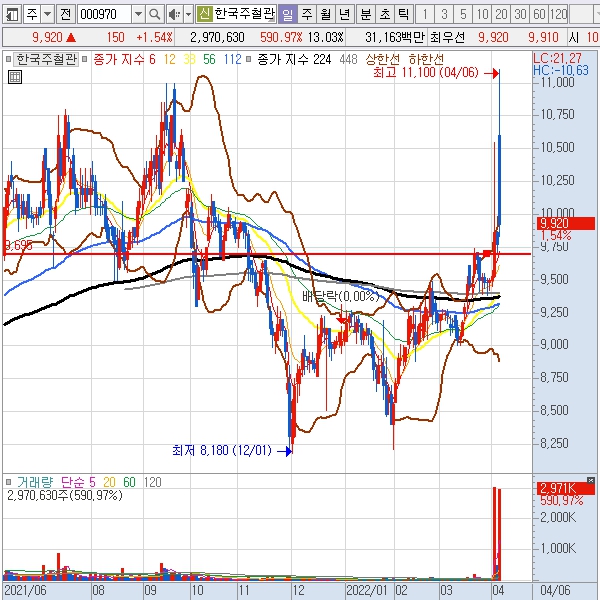Click the LC:21.27 indicator text
The width and height of the screenshot is (600, 600).
click(x=557, y=58)
